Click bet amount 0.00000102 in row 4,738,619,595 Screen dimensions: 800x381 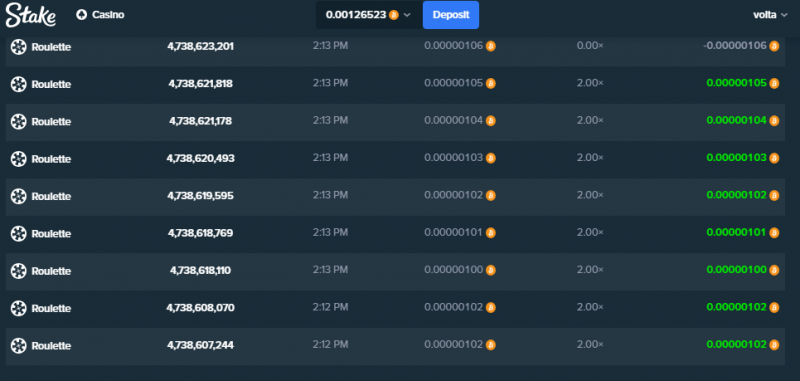coord(454,195)
